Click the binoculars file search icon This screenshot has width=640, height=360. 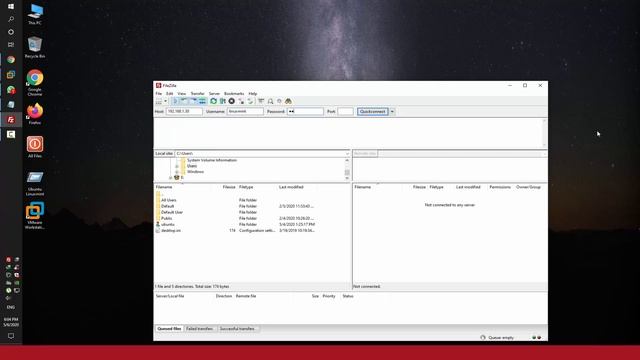[x=288, y=101]
